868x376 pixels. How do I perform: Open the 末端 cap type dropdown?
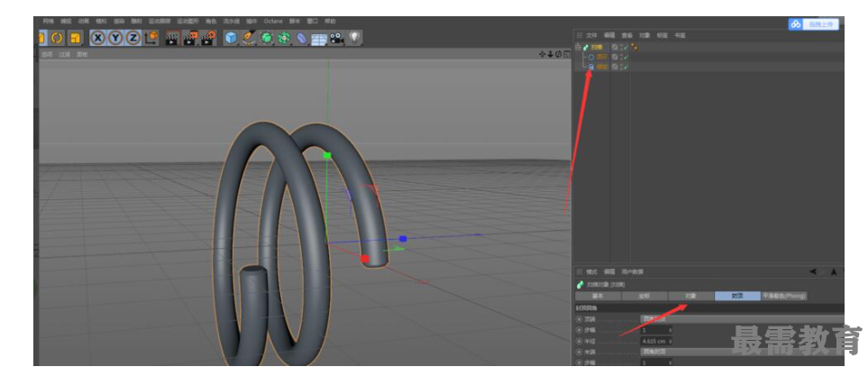[x=743, y=352]
